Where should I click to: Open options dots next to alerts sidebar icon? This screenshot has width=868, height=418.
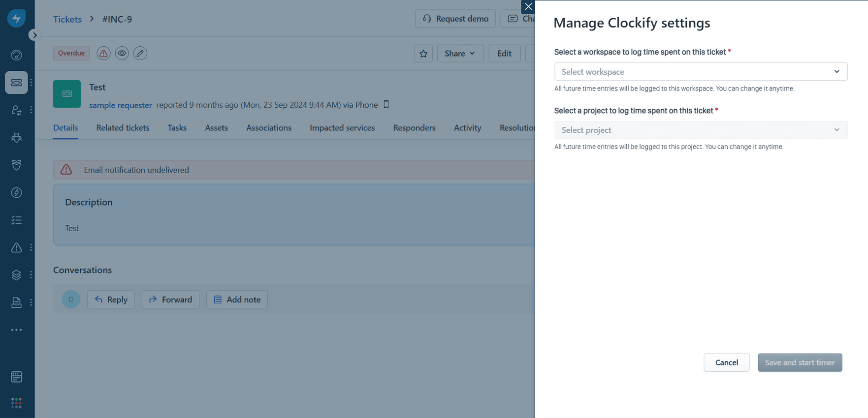[31, 247]
